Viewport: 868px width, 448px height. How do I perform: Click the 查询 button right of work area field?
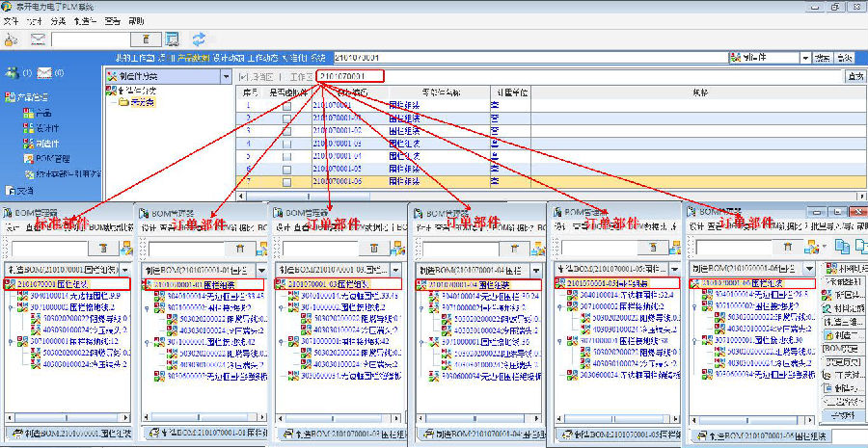point(854,76)
